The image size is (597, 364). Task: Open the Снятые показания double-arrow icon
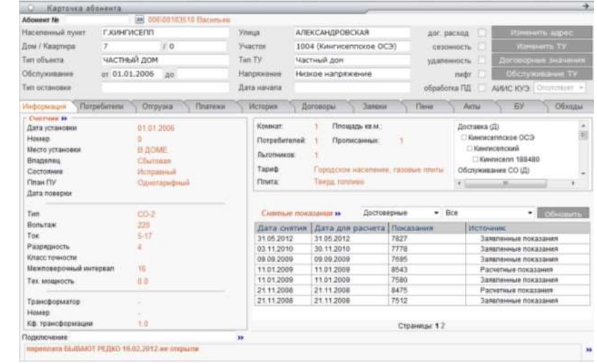pos(337,214)
